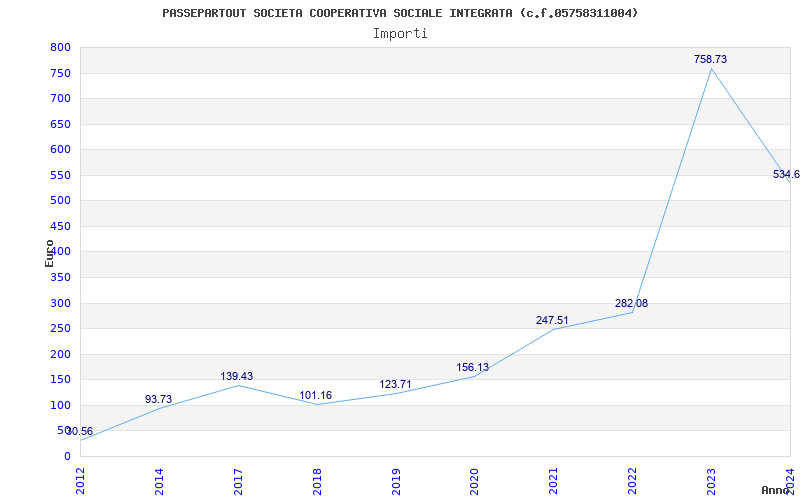Click the 247.51 value label
This screenshot has width=800, height=500.
click(x=552, y=320)
